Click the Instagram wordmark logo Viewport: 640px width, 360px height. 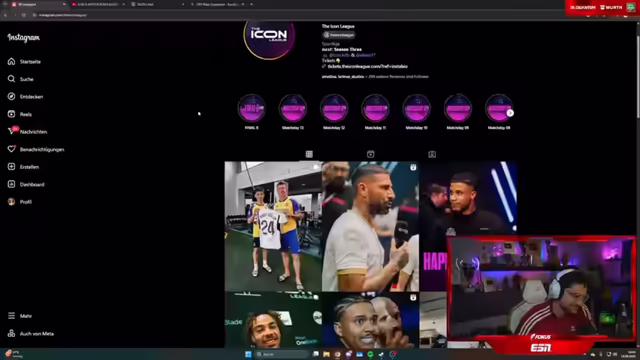coord(24,38)
